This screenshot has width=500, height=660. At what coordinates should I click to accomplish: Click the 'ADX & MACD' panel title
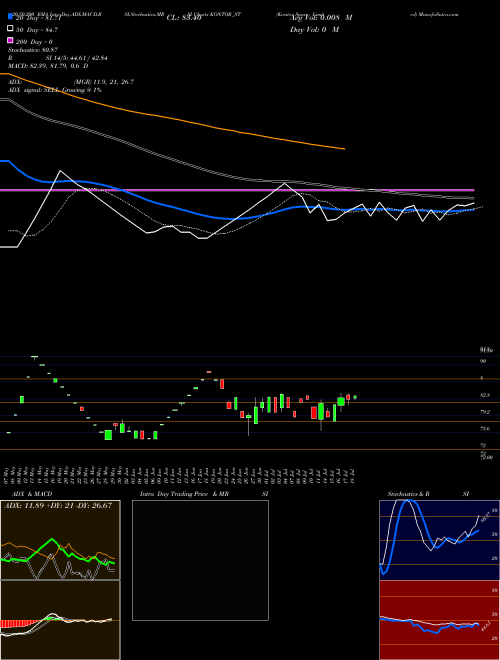(x=32, y=494)
